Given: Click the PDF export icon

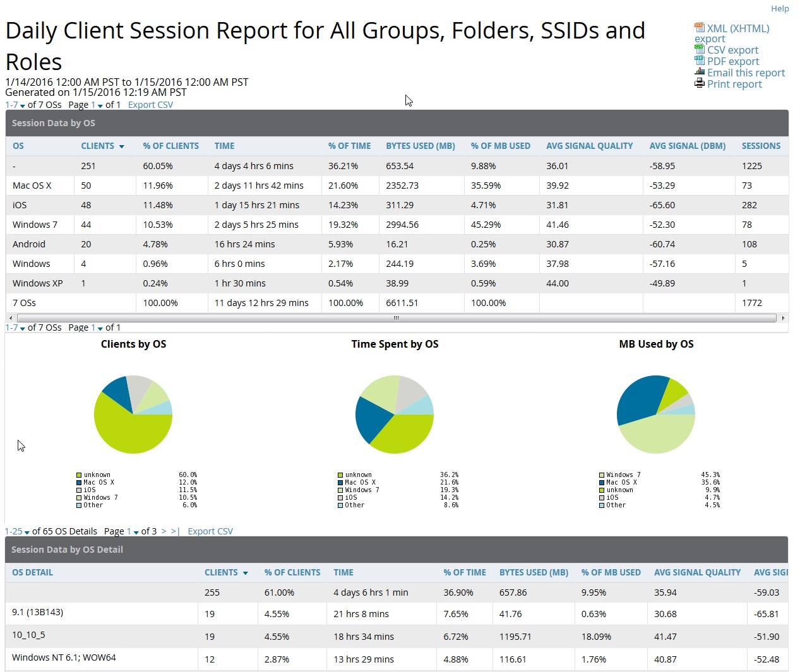Looking at the screenshot, I should tap(700, 61).
